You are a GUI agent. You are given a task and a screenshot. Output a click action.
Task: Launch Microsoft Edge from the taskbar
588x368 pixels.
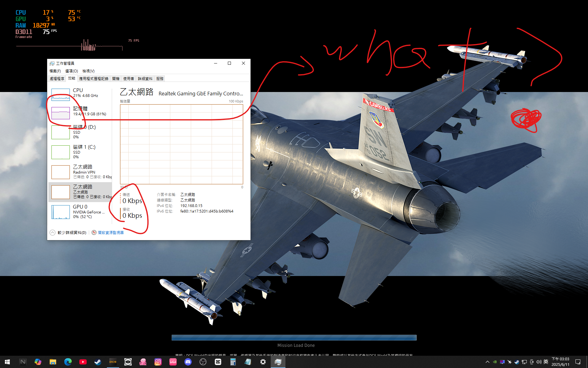click(x=68, y=362)
